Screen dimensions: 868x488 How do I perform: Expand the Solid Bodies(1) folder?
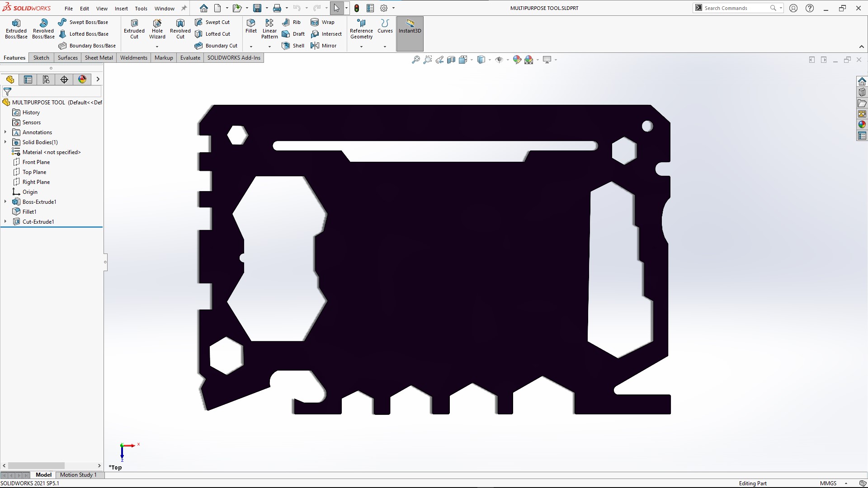[x=5, y=142]
